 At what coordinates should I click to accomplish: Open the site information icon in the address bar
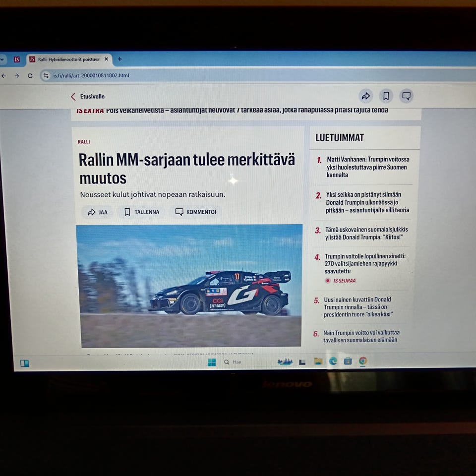46,75
